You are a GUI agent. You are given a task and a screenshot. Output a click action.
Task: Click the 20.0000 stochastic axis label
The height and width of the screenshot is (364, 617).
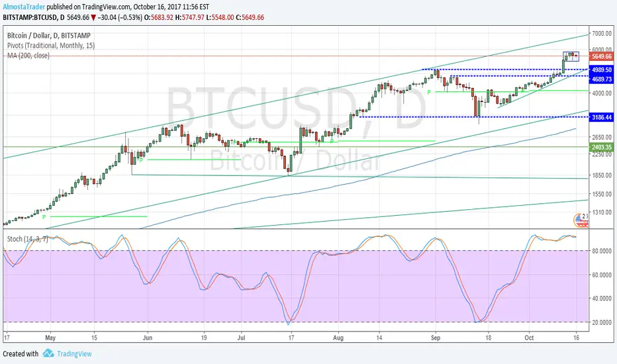(x=602, y=322)
